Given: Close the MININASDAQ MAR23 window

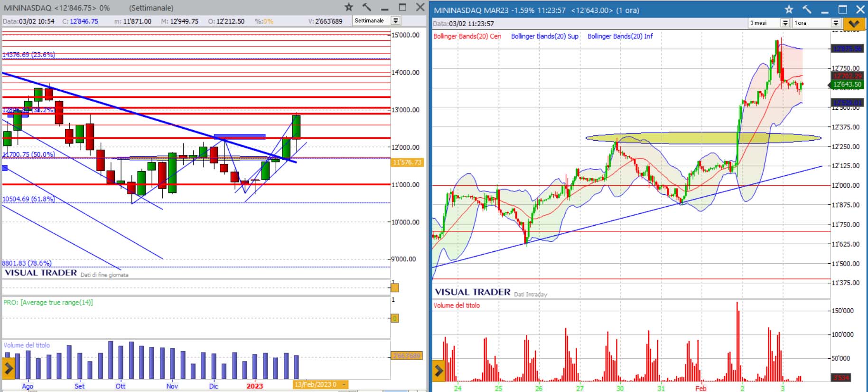Looking at the screenshot, I should tap(860, 10).
